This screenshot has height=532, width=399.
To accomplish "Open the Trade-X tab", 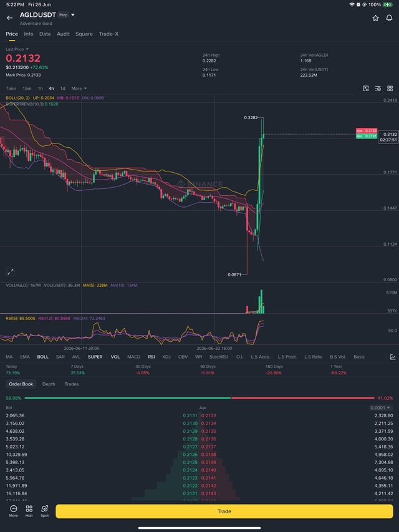I will click(108, 34).
